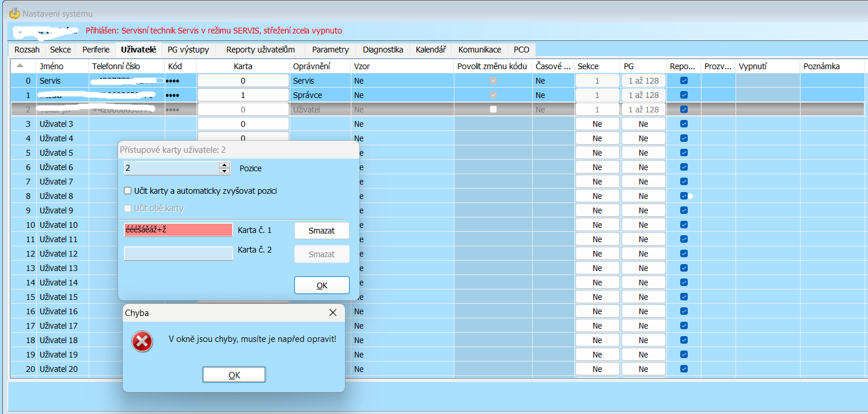Switch to the Komunikace tab
Screen dimensions: 868x414
(x=480, y=50)
